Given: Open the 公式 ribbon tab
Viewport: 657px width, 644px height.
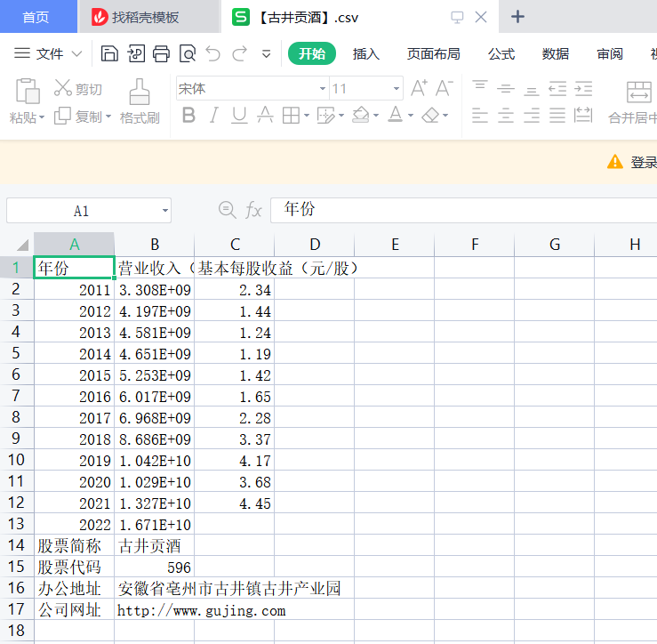Looking at the screenshot, I should [x=501, y=53].
